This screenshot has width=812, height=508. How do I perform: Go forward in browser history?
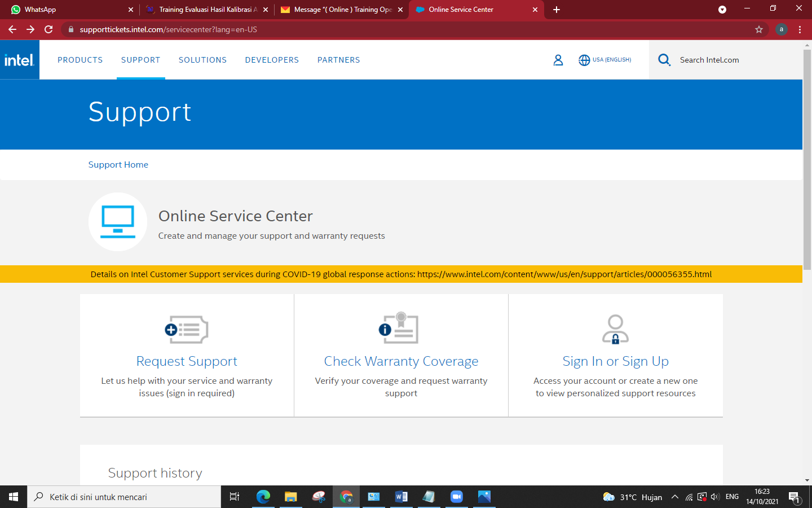click(30, 29)
